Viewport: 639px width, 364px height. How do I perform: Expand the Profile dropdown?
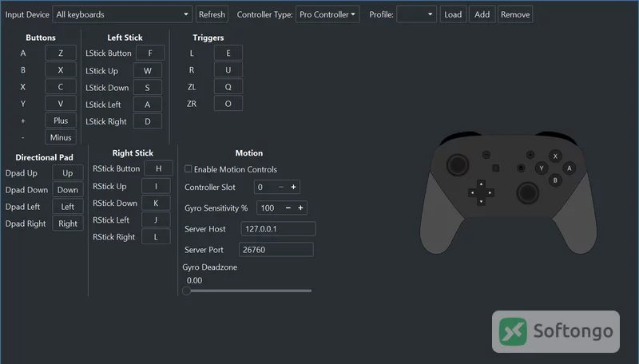(x=416, y=14)
